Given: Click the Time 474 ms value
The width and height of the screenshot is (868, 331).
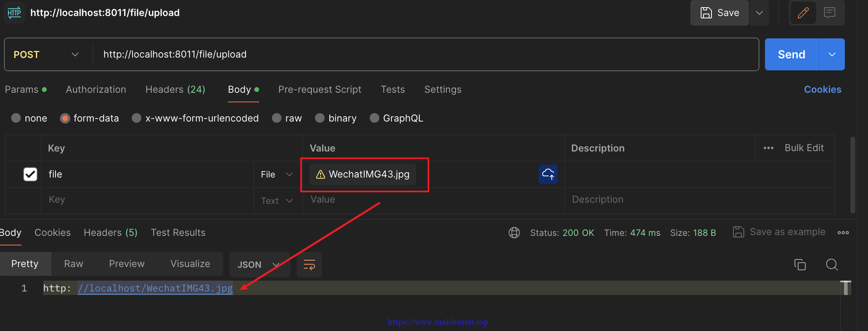Looking at the screenshot, I should pos(645,233).
